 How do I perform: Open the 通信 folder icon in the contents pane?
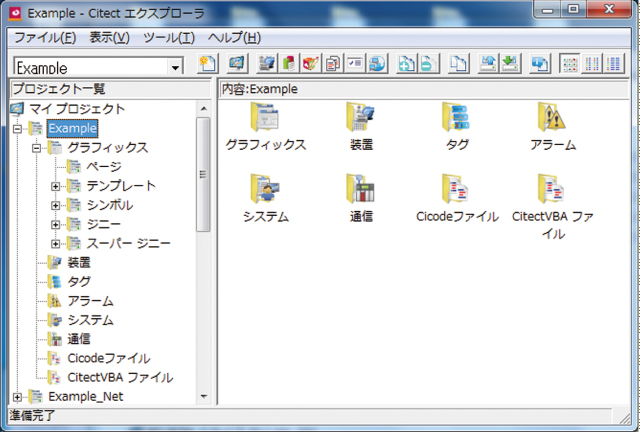tap(361, 189)
